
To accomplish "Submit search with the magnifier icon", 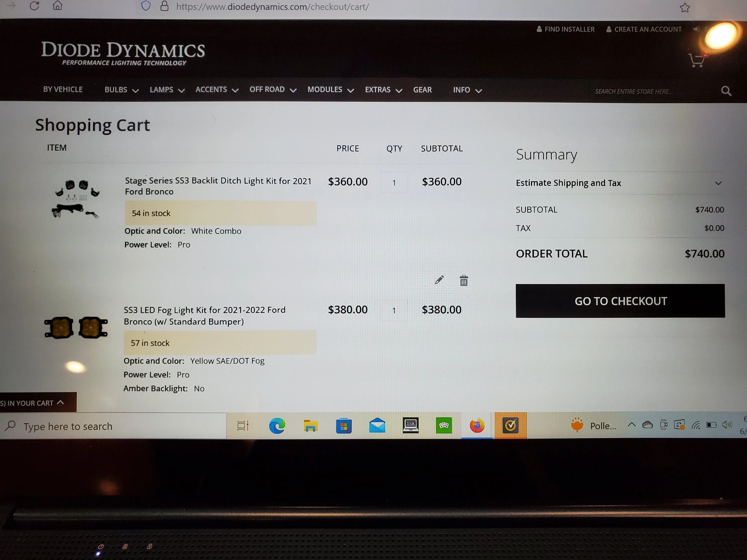I will pos(726,91).
